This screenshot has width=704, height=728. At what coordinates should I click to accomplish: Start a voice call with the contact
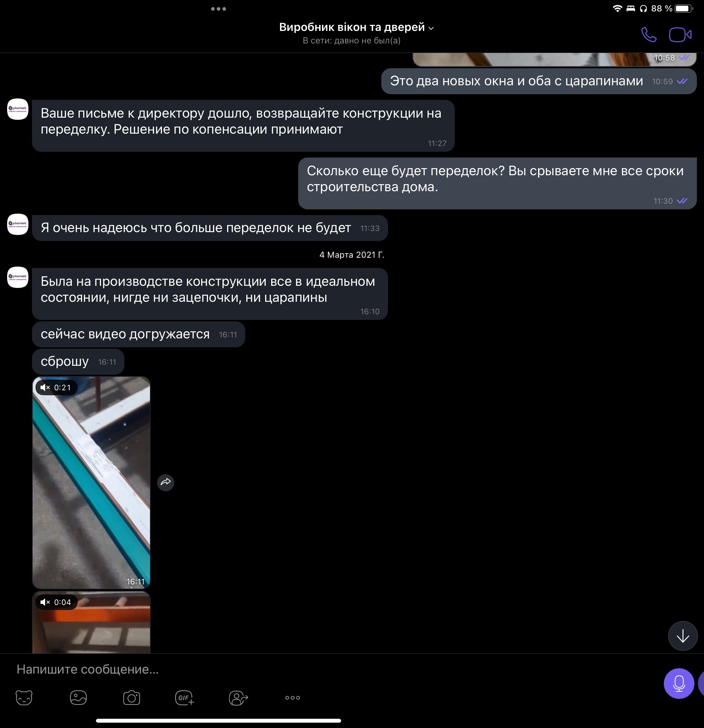pyautogui.click(x=648, y=35)
